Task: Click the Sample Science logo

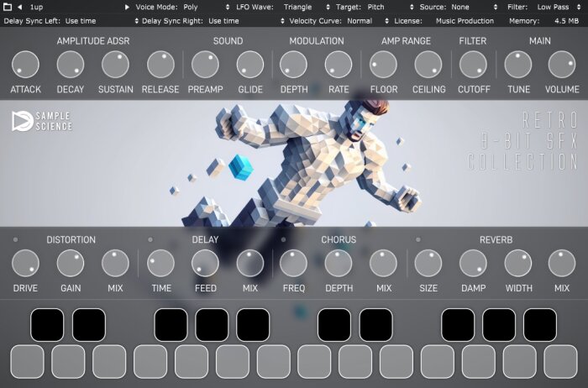Action: 42,121
